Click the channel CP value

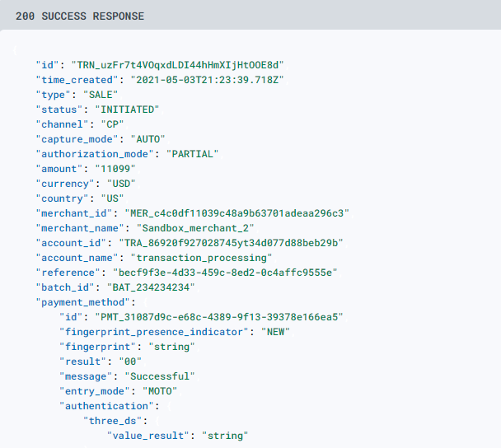(x=112, y=124)
